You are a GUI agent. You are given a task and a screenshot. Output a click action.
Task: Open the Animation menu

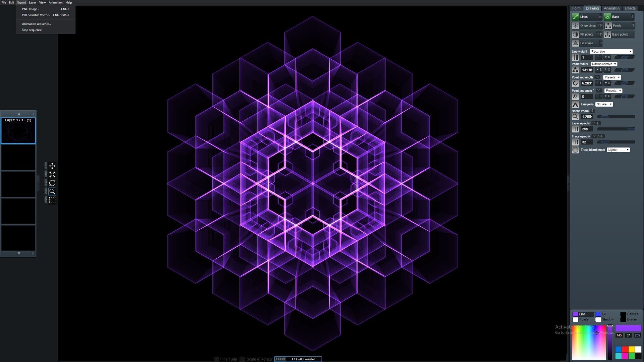pyautogui.click(x=55, y=2)
